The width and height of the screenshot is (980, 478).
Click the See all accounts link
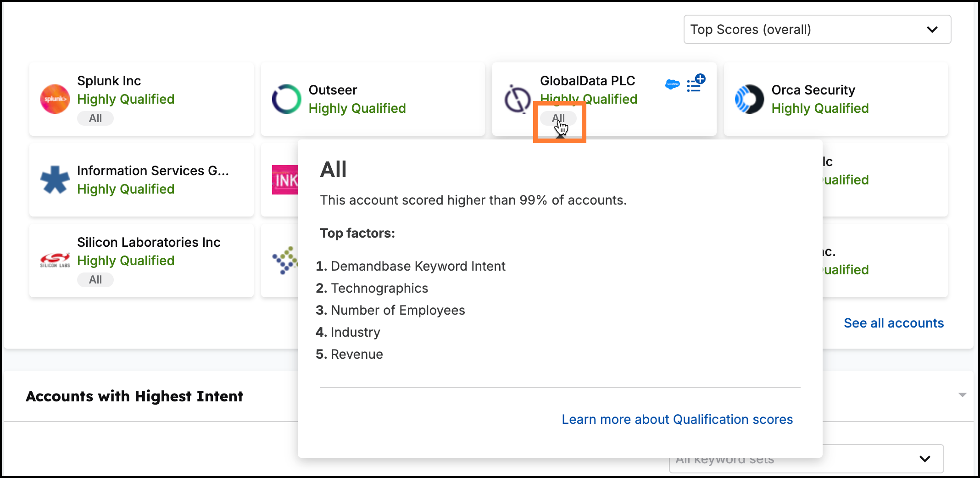(893, 323)
